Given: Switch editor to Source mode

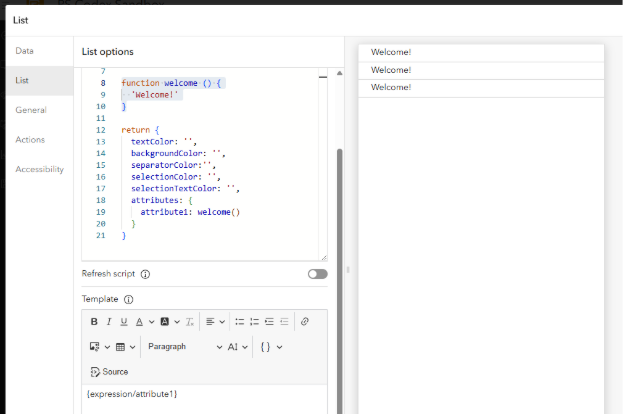Looking at the screenshot, I should click(x=109, y=372).
